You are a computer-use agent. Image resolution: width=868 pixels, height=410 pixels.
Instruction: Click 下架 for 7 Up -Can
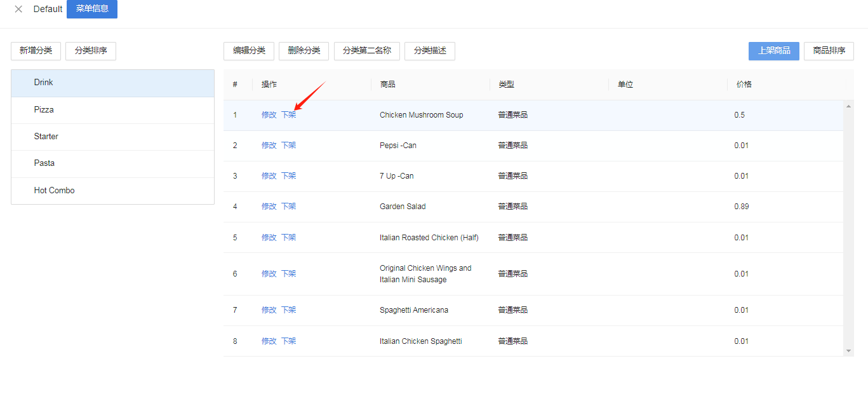point(289,176)
